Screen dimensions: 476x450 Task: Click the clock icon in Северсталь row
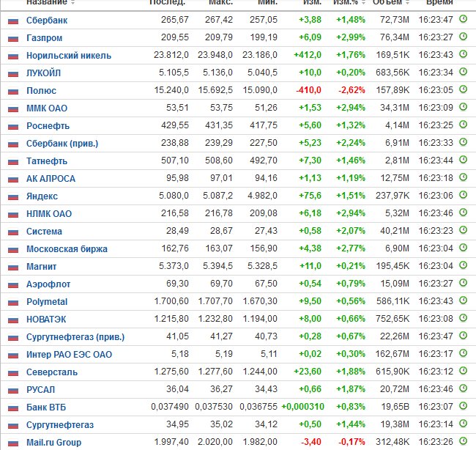tap(463, 371)
